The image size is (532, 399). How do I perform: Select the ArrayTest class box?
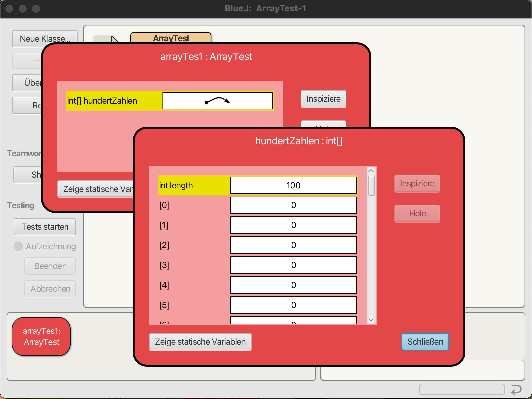point(171,38)
